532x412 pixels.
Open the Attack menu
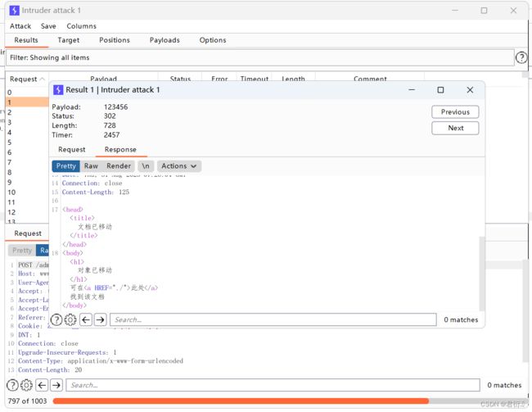pos(20,26)
